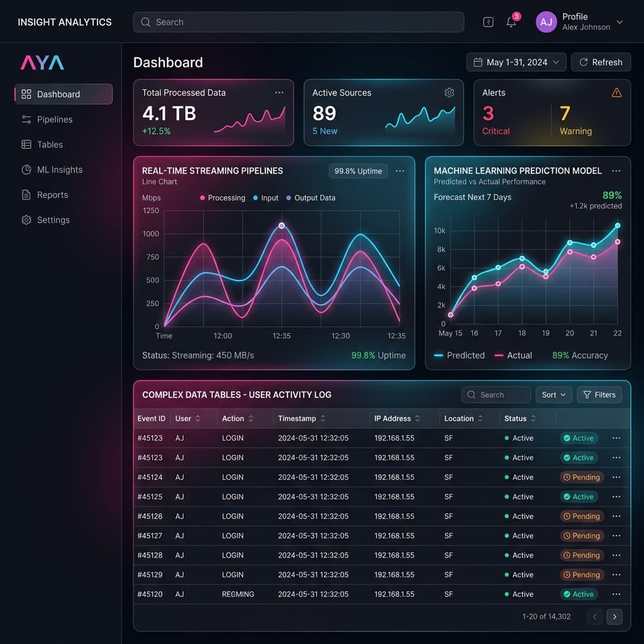
Task: Focus the activity log Search field
Action: 496,395
